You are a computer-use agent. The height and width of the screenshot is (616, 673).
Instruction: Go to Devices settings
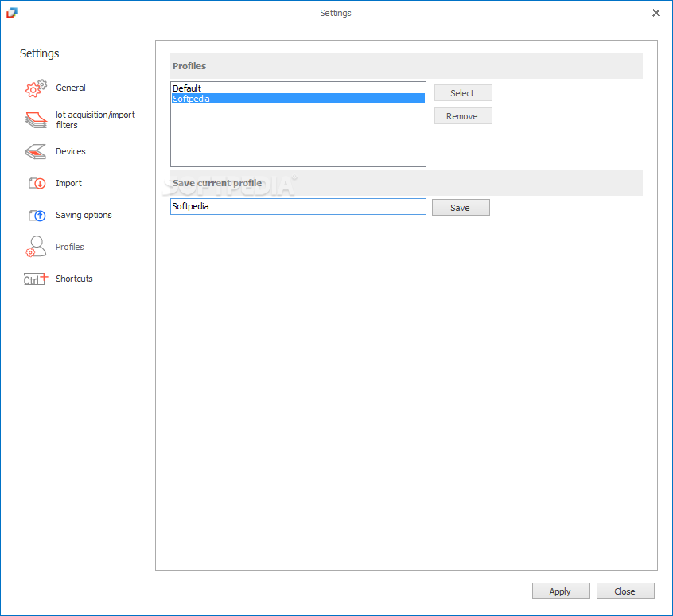point(70,151)
